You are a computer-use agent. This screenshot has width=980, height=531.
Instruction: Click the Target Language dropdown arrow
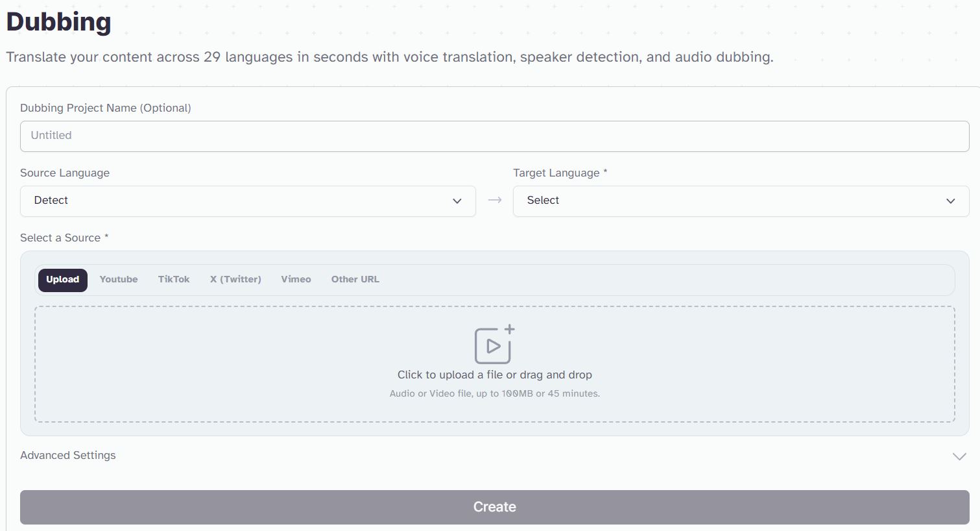(951, 201)
